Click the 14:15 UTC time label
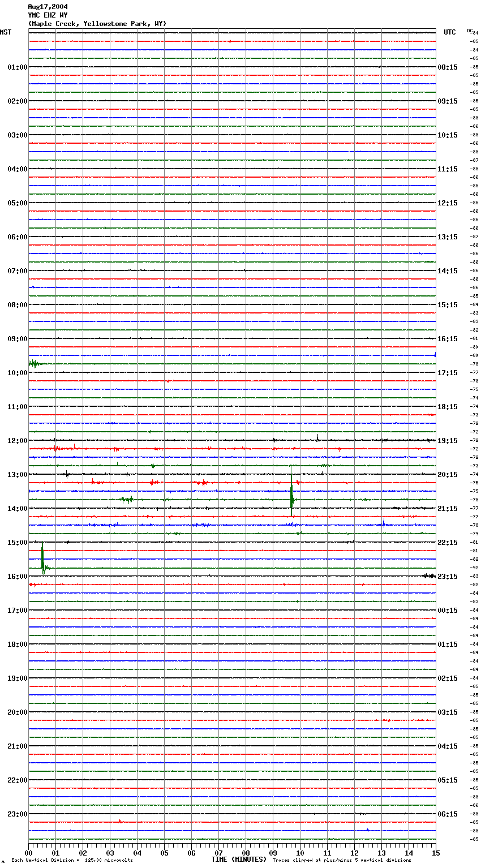481x868 pixels. (448, 271)
